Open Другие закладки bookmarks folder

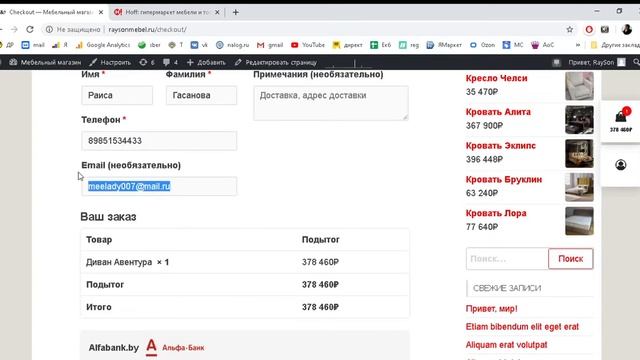[x=615, y=45]
